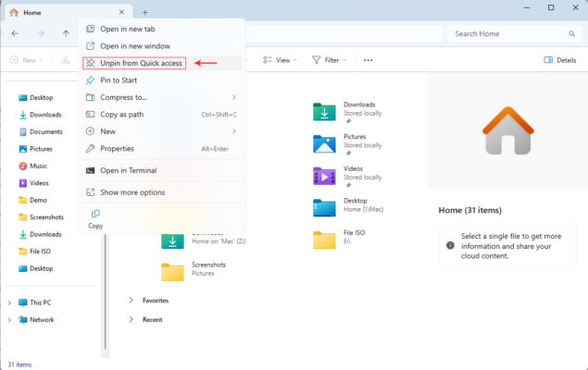
Task: Click Unpin from Quick access
Action: (x=162, y=63)
